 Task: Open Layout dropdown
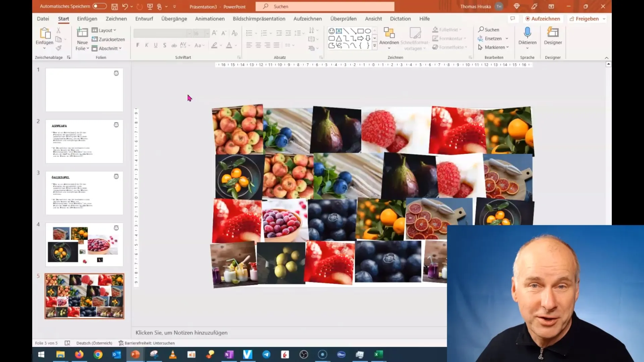[104, 30]
